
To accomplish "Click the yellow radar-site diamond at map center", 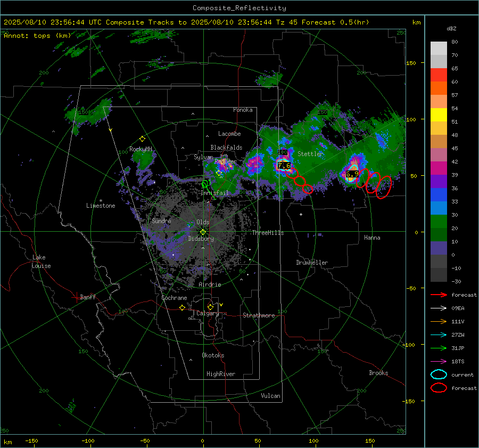I will click(x=203, y=232).
